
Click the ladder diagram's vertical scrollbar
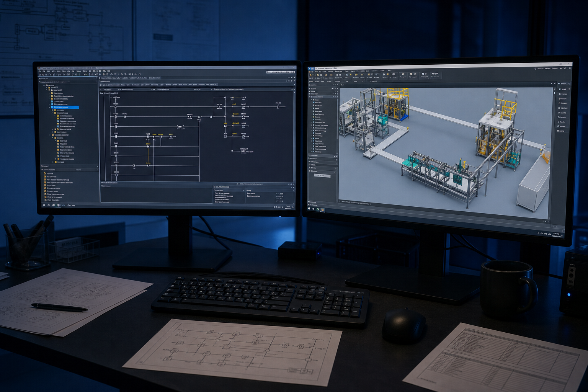294,136
